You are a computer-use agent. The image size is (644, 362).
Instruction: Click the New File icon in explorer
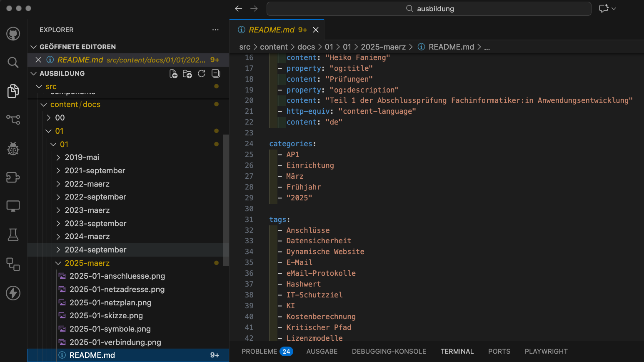click(173, 74)
